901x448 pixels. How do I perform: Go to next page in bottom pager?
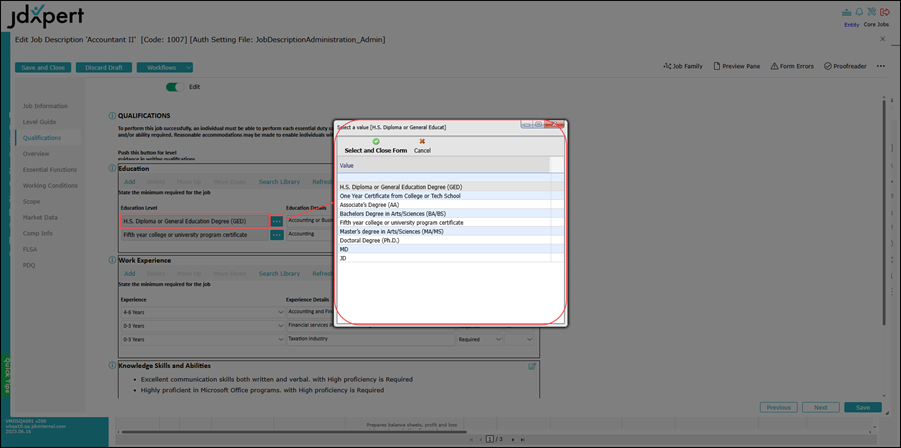(513, 439)
